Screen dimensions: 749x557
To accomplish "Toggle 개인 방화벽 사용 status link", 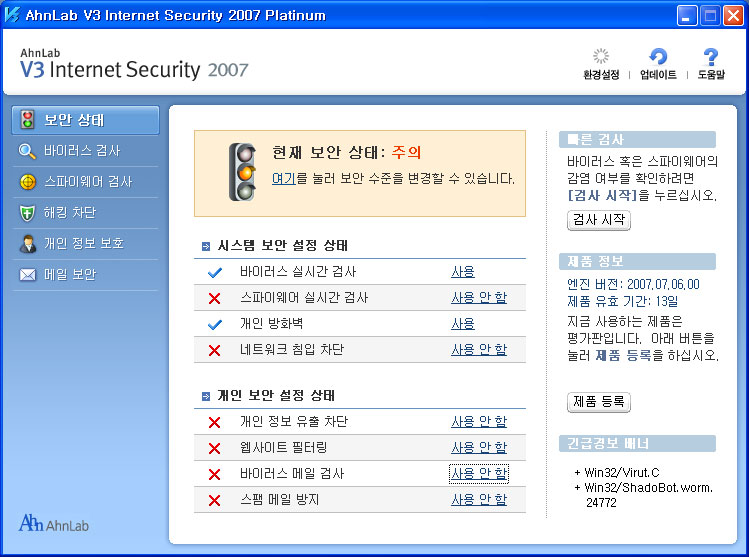I will [463, 324].
